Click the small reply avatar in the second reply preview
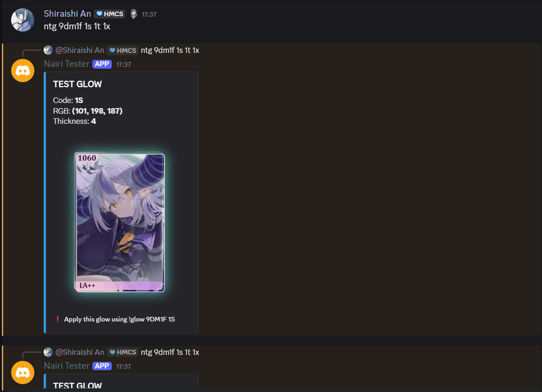This screenshot has width=542, height=392. pos(48,352)
